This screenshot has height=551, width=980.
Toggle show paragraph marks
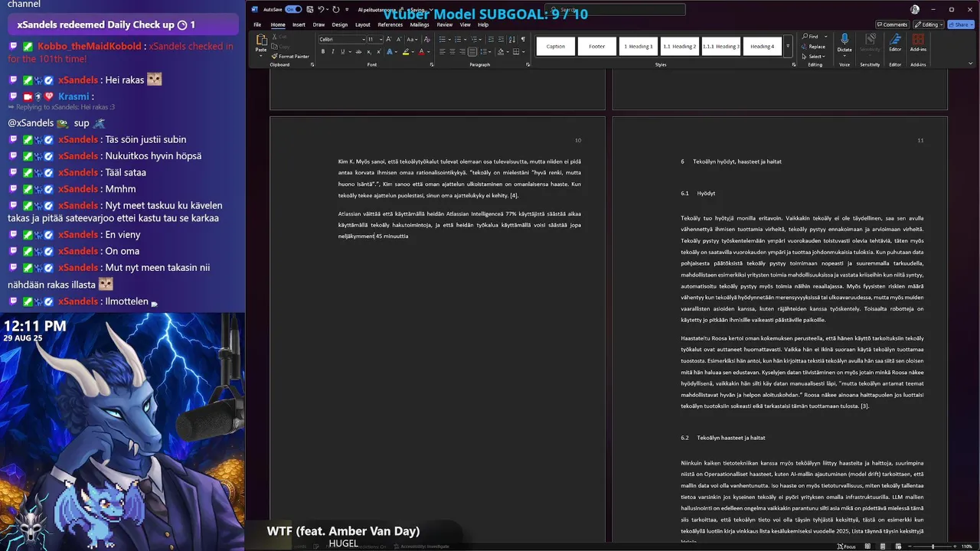523,39
